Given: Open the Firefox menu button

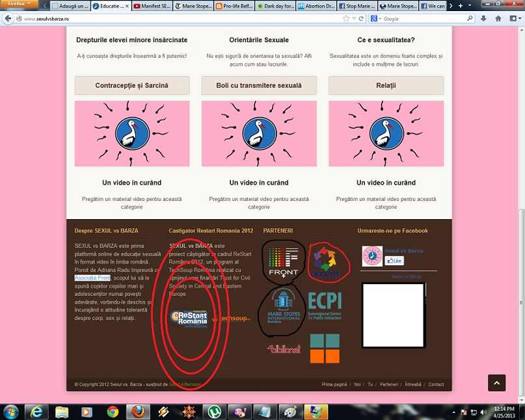Looking at the screenshot, I should coord(20,4).
